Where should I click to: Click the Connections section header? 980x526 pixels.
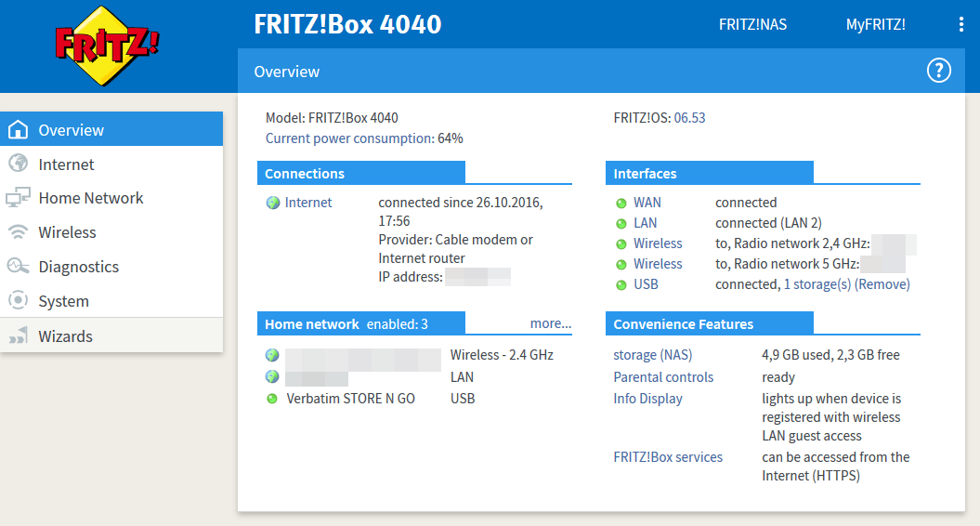click(361, 173)
